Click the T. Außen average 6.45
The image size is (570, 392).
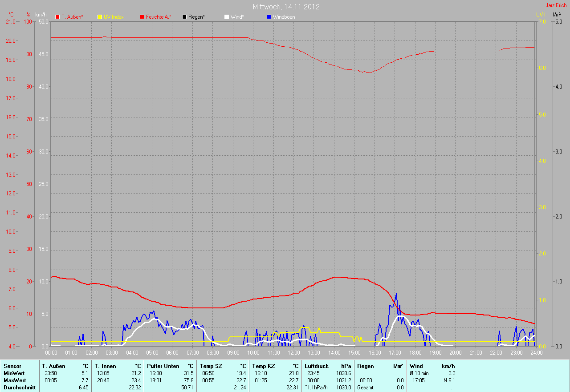84,388
